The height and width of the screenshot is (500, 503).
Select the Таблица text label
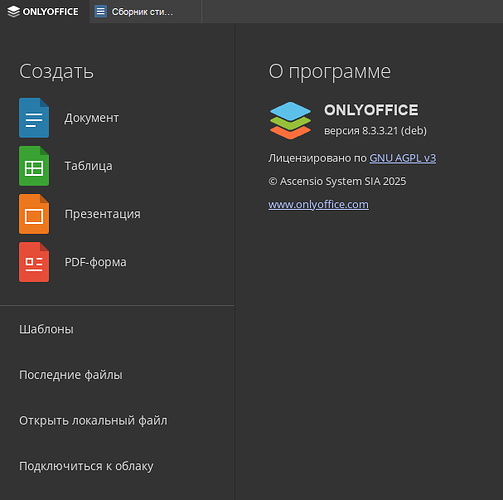pos(88,166)
